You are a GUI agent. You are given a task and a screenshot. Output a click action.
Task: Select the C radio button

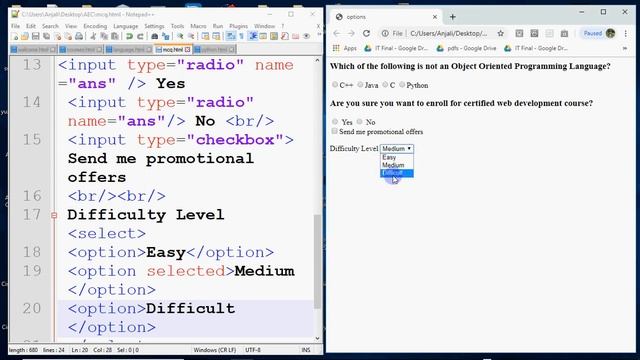click(385, 84)
